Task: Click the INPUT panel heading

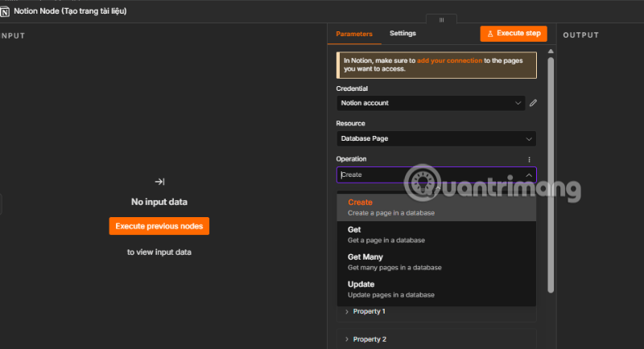Action: 12,35
